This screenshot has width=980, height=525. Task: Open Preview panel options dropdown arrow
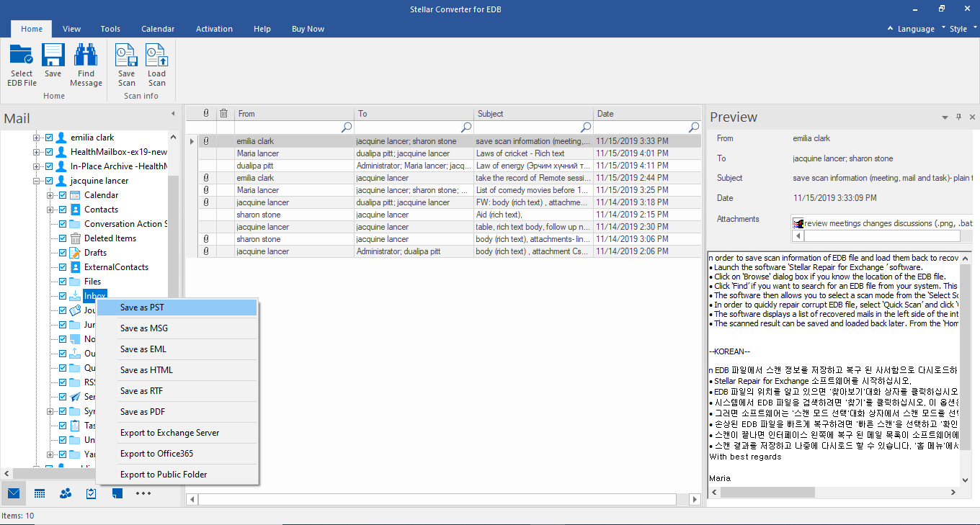pos(945,117)
